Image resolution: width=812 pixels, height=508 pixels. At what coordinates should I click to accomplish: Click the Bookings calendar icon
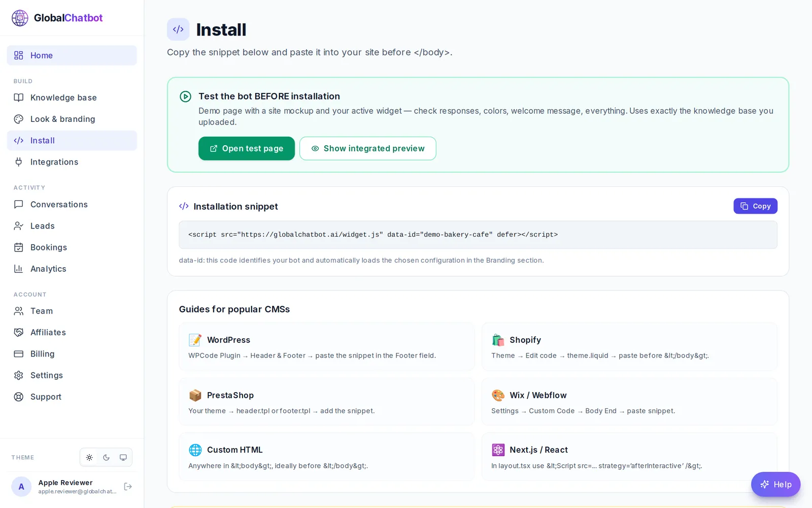[19, 247]
